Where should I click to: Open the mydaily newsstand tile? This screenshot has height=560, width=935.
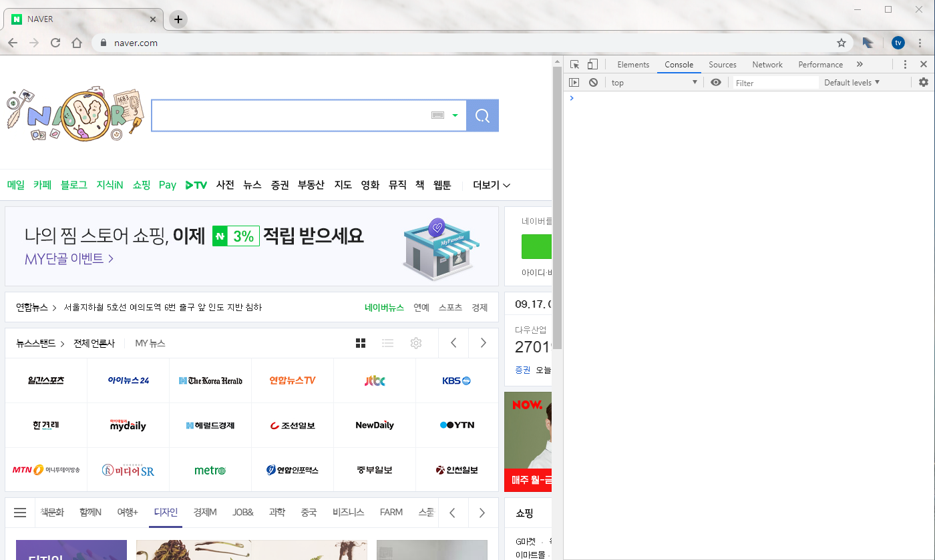click(x=128, y=425)
